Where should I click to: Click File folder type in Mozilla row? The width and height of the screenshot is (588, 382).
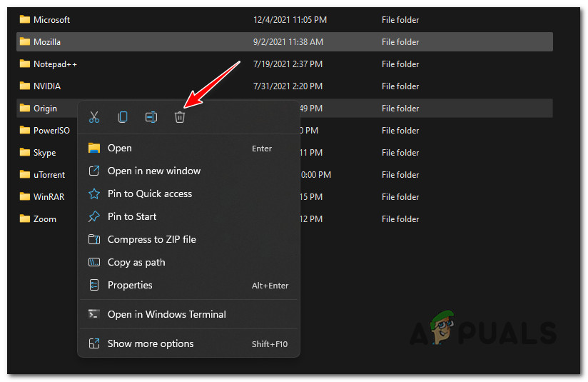pos(400,42)
